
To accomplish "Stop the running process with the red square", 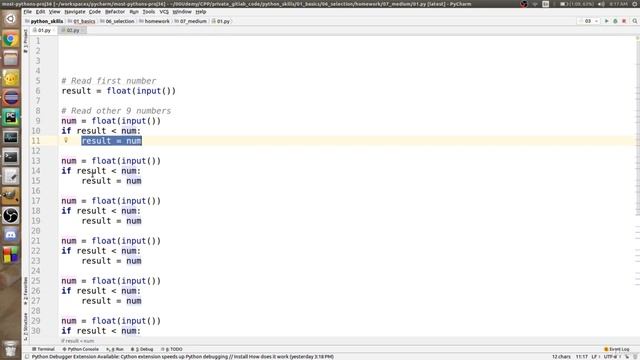I will pyautogui.click(x=624, y=21).
